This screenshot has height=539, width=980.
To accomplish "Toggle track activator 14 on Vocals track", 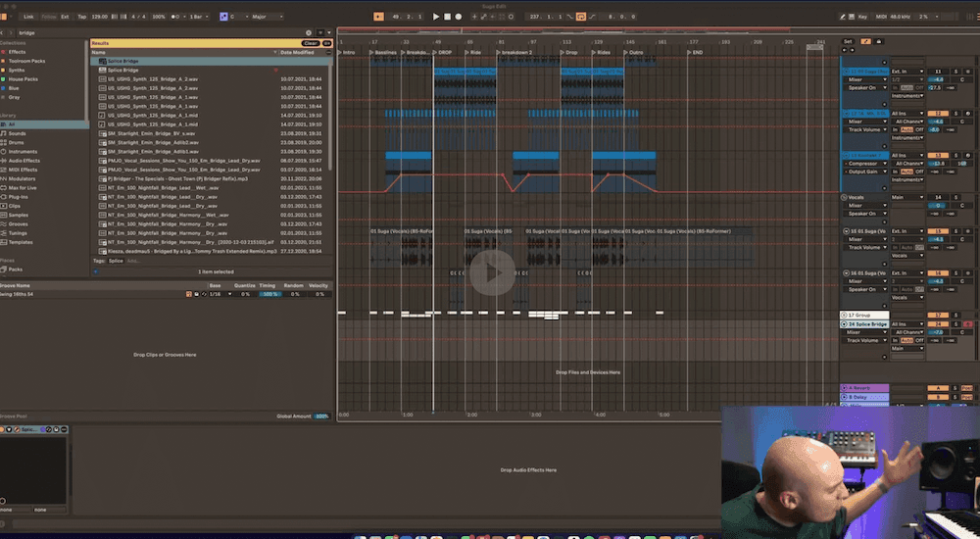I will coord(938,197).
